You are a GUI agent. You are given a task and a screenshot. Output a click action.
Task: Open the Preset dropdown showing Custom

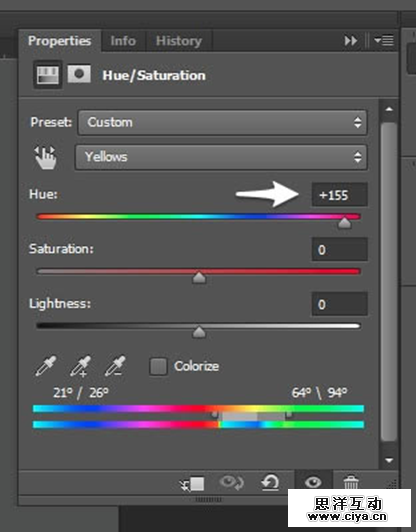pos(223,122)
